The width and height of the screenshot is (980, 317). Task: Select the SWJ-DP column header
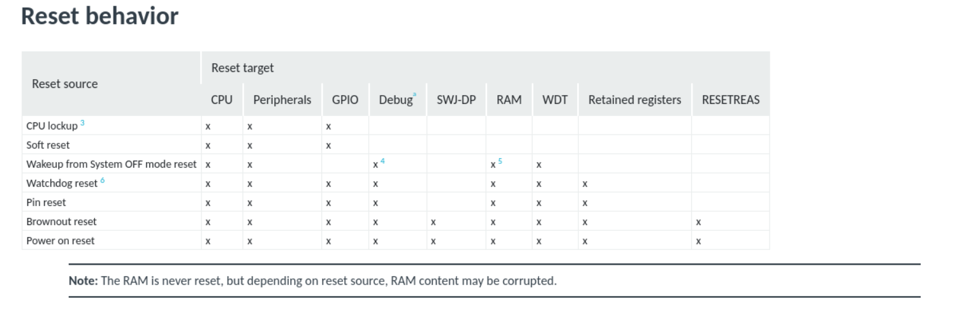tap(457, 100)
